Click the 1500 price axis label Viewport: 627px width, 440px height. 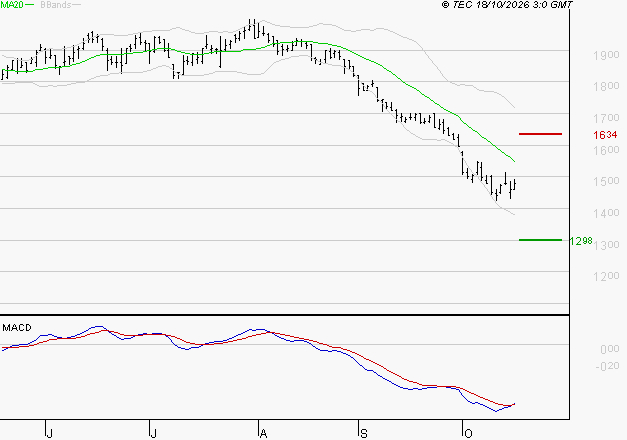[606, 181]
